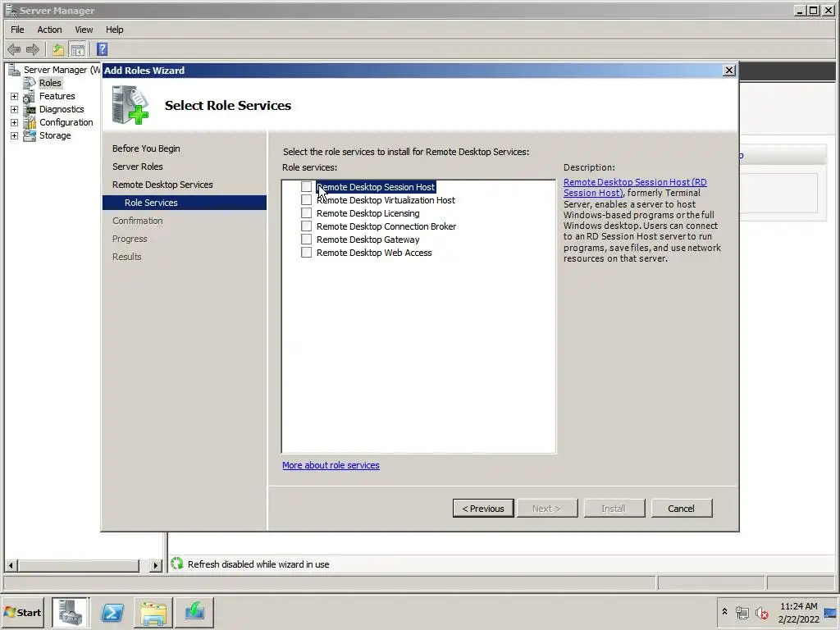Viewport: 840px width, 630px height.
Task: Tick Remote Desktop Connection Broker
Action: (307, 226)
